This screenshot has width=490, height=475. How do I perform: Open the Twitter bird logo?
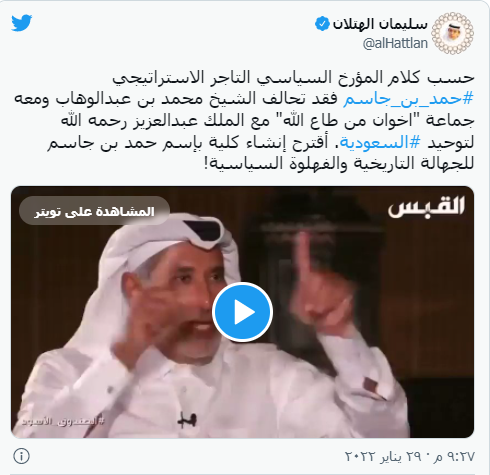[x=22, y=23]
